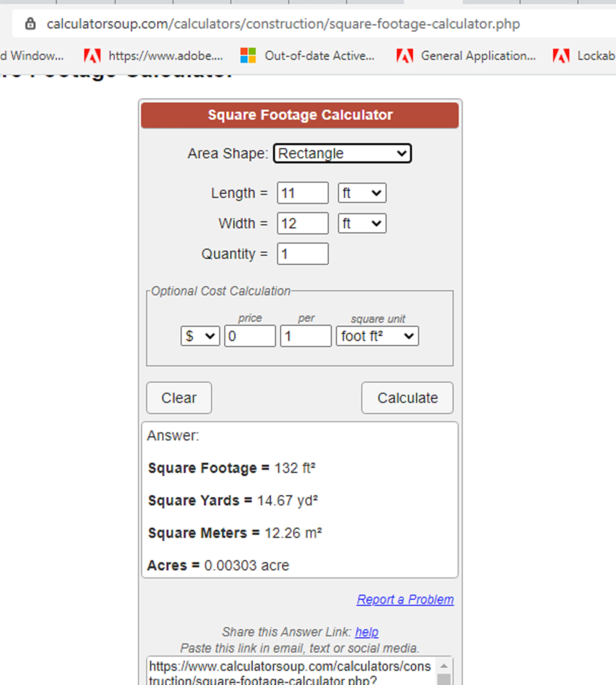
Task: Open the help link for sharing
Action: click(366, 632)
